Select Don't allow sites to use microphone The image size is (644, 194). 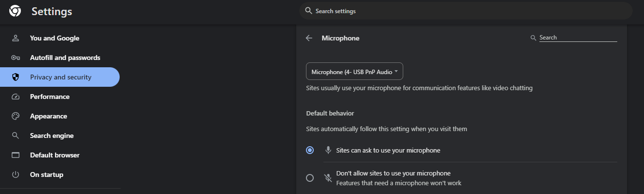click(310, 178)
